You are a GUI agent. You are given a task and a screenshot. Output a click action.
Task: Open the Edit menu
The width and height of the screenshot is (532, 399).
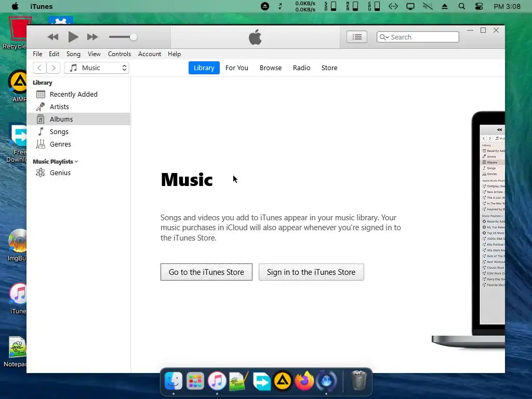click(54, 54)
